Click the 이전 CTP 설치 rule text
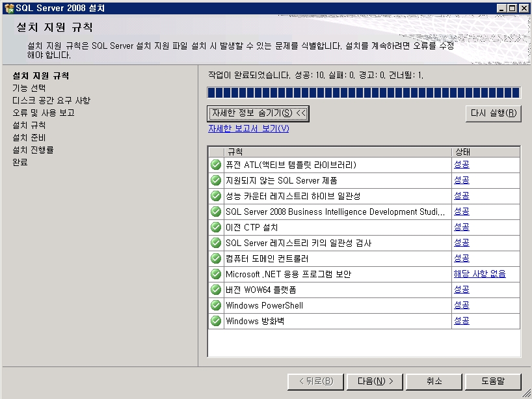The width and height of the screenshot is (532, 399). [252, 227]
